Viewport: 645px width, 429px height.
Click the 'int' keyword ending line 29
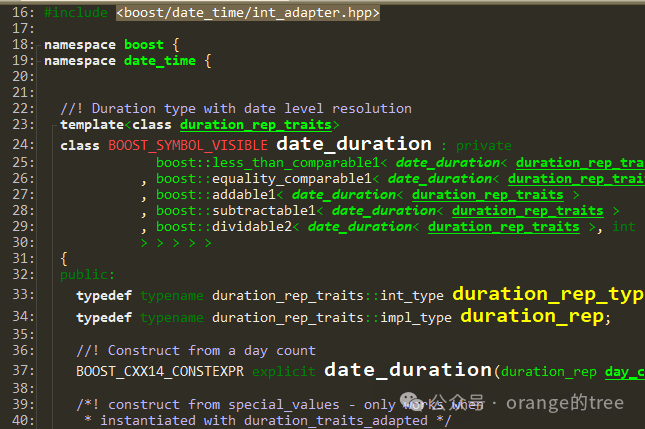(x=624, y=227)
